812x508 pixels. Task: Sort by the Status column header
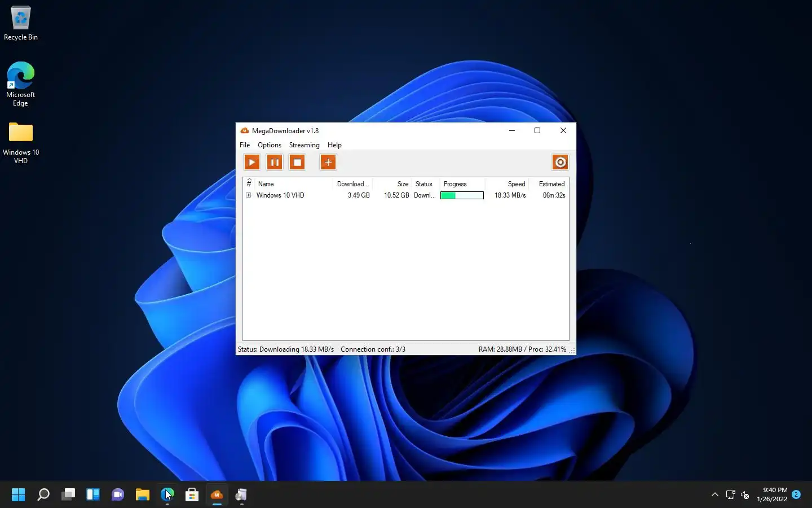[x=425, y=184]
